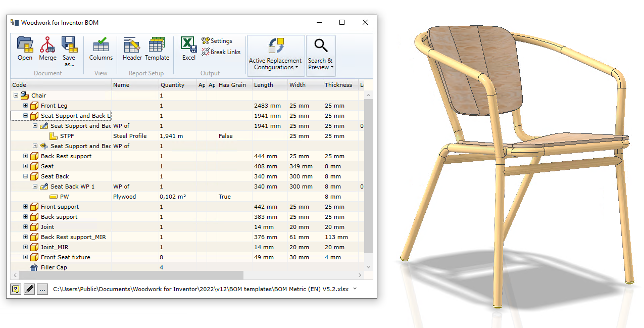Select the Save as icon
This screenshot has height=328, width=644.
(x=69, y=52)
